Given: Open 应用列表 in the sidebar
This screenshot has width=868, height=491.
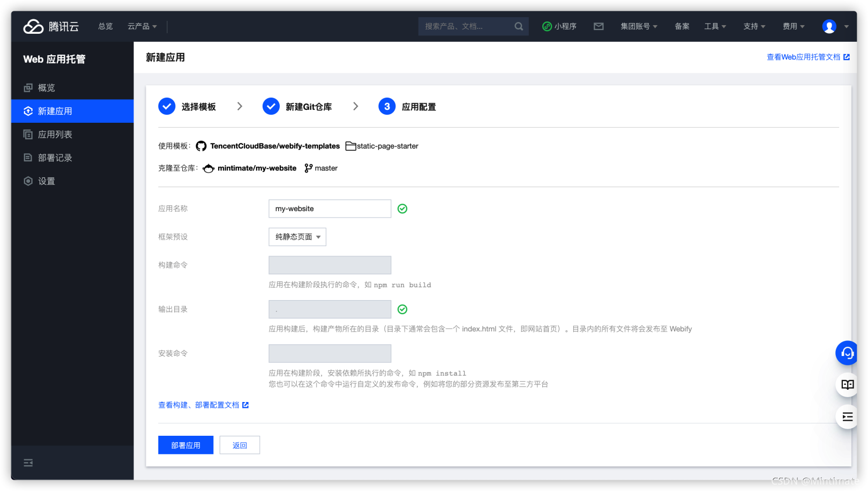Looking at the screenshot, I should pyautogui.click(x=72, y=135).
